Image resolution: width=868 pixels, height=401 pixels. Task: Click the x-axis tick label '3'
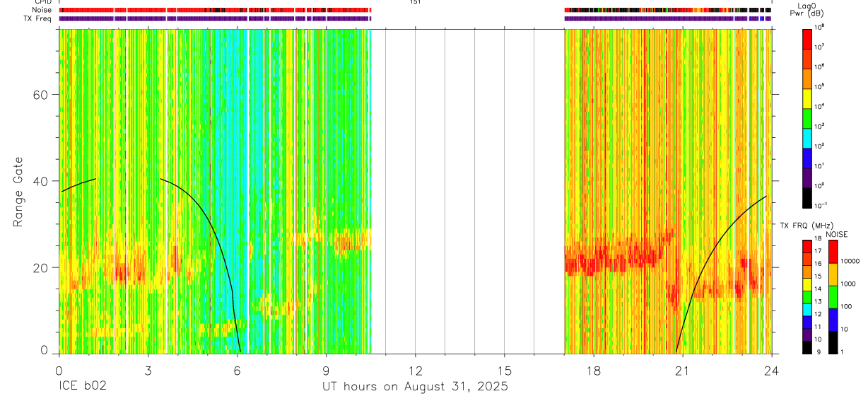148,370
